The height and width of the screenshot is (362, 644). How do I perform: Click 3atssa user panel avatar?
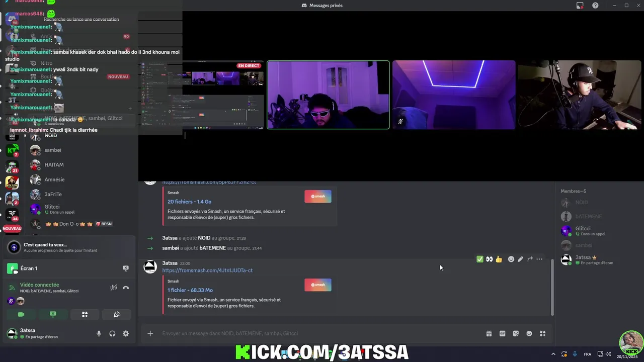point(12,333)
